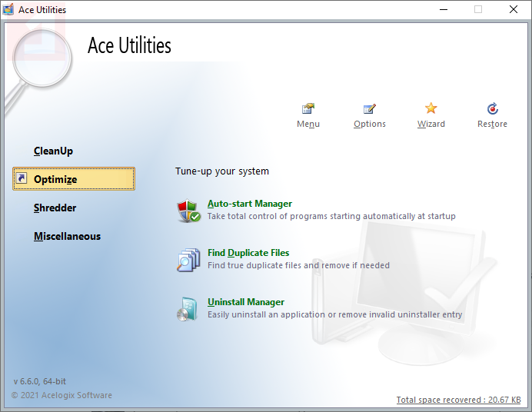Click the Options label

[x=370, y=124]
